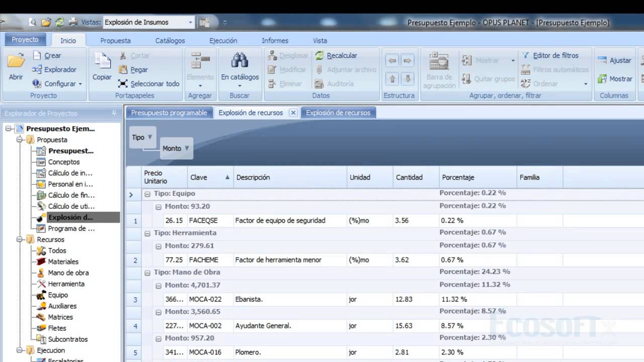Collapse the Monto: 93.20 group
The width and height of the screenshot is (644, 362).
click(x=158, y=207)
